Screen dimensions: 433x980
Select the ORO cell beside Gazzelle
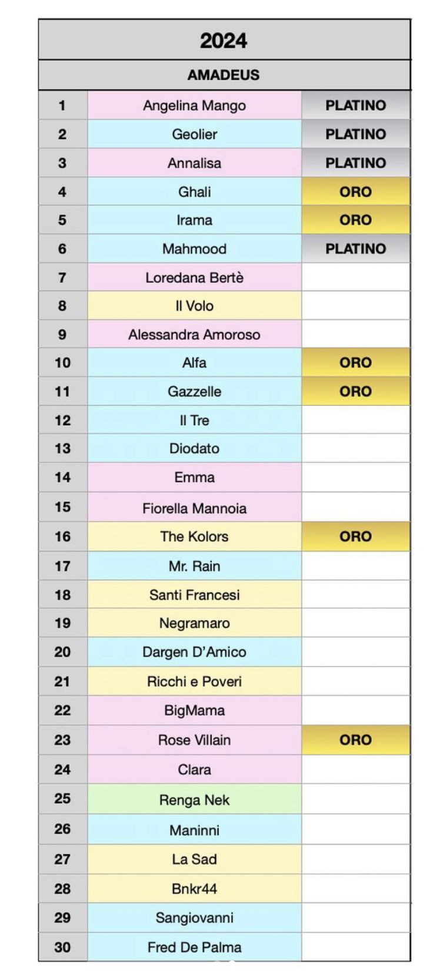[356, 391]
